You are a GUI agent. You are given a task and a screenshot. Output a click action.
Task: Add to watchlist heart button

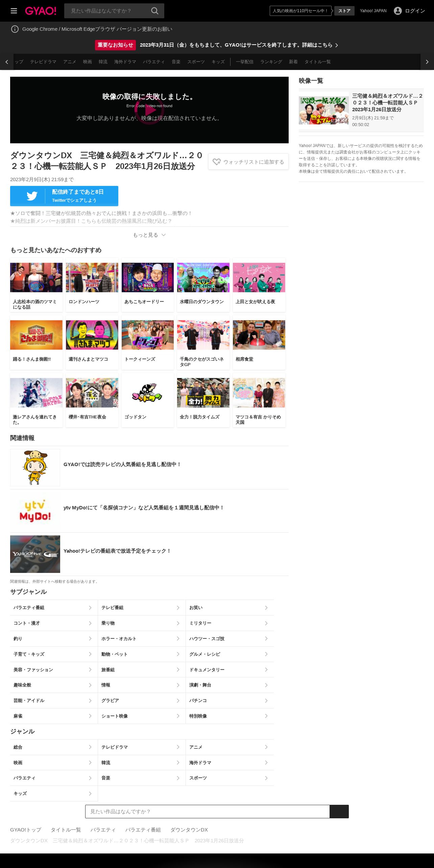tap(248, 162)
